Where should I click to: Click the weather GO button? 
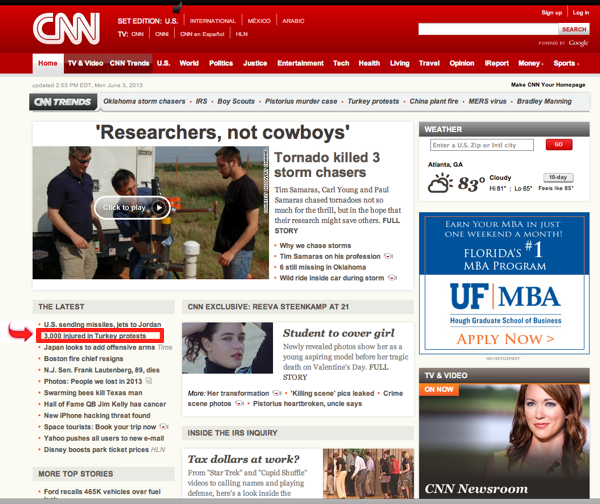(x=559, y=144)
